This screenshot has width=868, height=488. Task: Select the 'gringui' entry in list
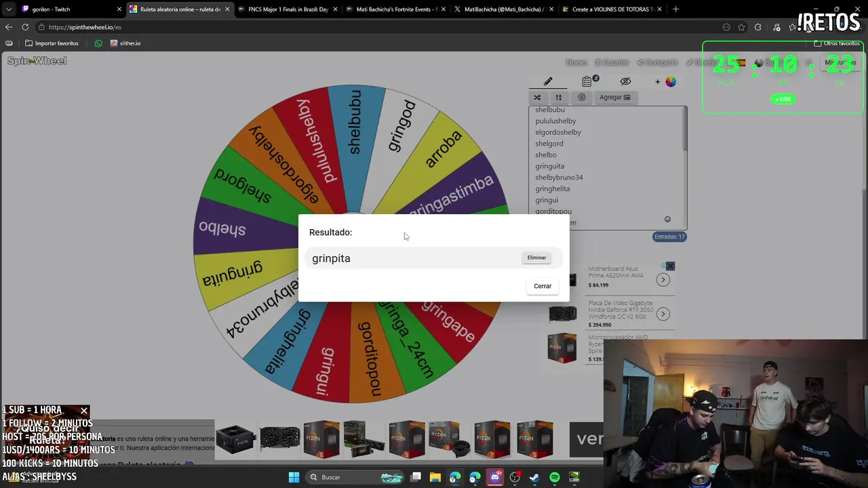point(547,200)
